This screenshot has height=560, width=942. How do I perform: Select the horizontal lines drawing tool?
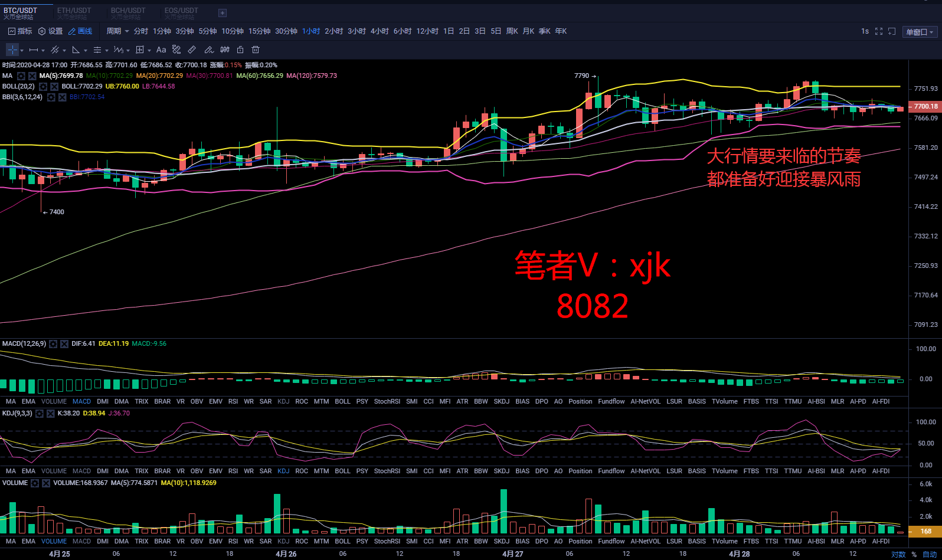pos(97,50)
